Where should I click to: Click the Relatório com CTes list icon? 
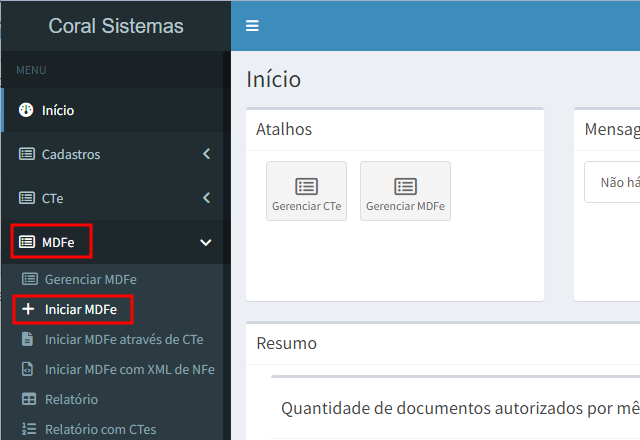pyautogui.click(x=28, y=429)
